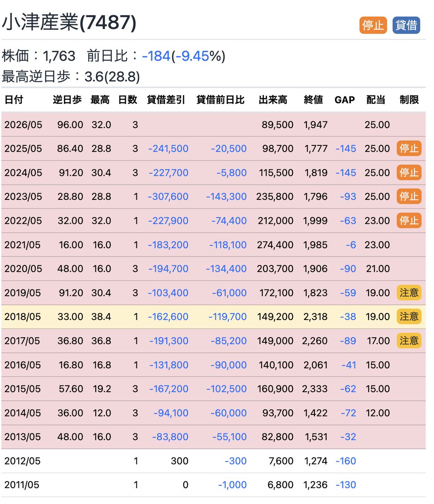Click the 小津産業(7487) page title
This screenshot has height=504, width=434.
pos(69,23)
